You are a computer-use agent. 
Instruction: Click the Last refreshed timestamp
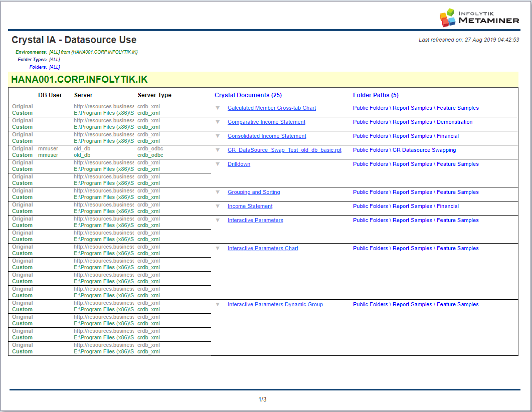click(468, 40)
